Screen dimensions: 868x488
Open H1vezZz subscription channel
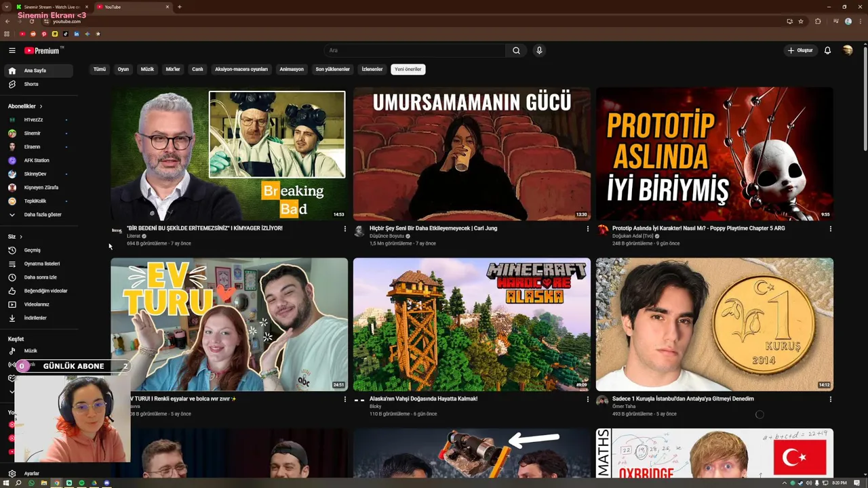point(38,120)
